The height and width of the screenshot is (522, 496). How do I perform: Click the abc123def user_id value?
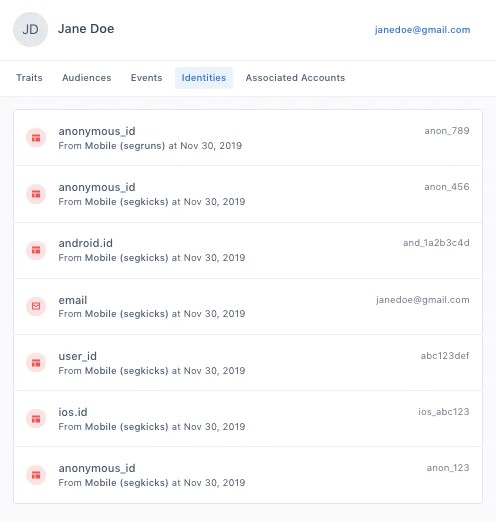(445, 356)
